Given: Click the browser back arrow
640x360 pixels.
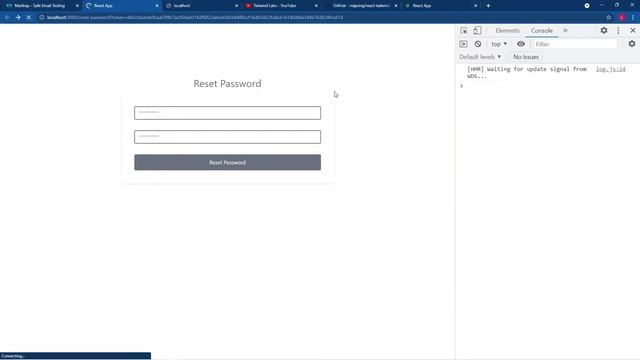Looking at the screenshot, I should [x=7, y=18].
